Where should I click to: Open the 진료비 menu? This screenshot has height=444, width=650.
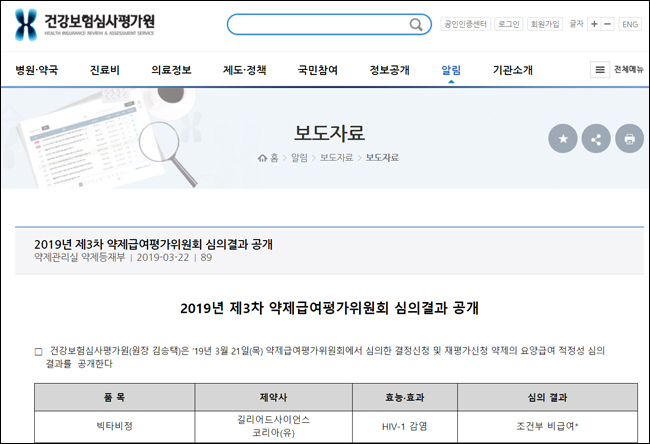pos(105,70)
